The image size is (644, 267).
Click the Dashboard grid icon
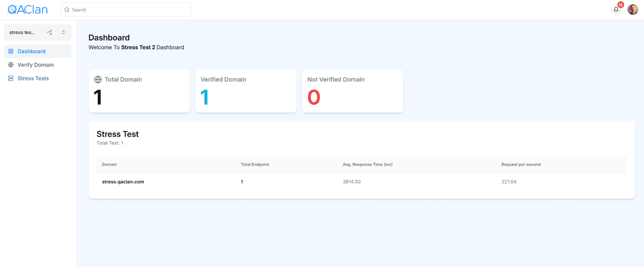[x=11, y=51]
